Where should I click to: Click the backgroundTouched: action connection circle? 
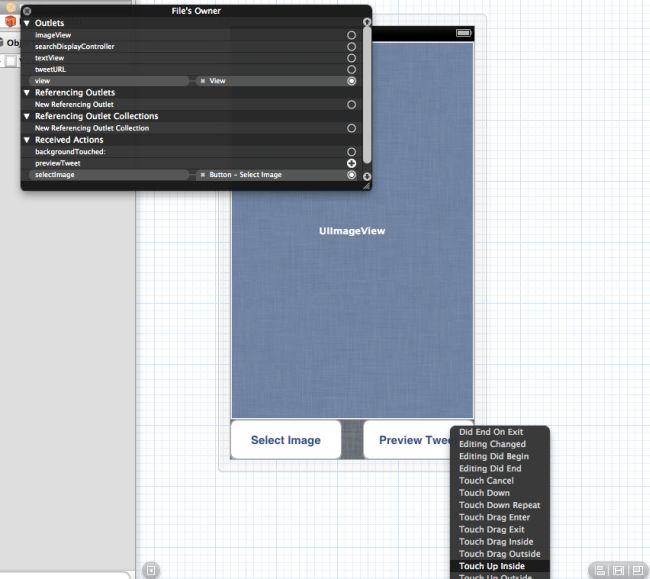coord(351,152)
